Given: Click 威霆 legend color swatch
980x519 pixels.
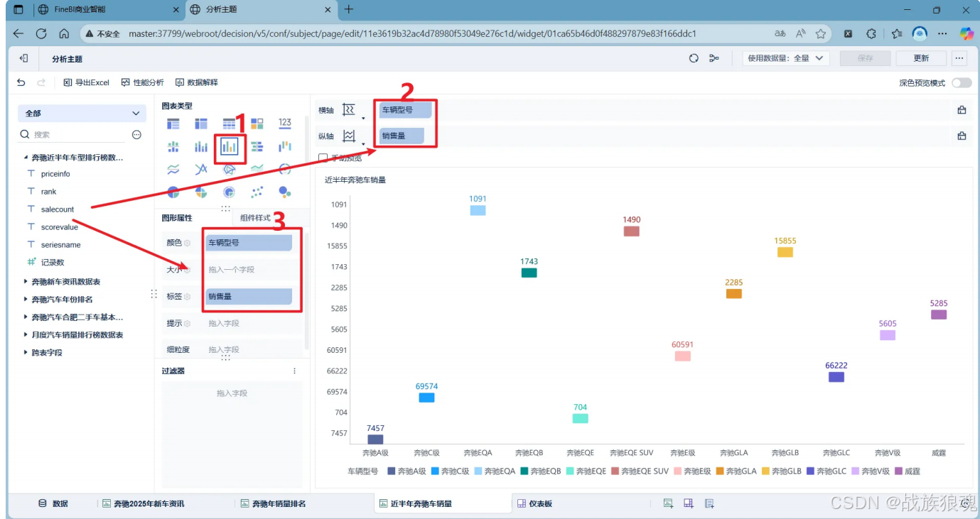Looking at the screenshot, I should [898, 471].
